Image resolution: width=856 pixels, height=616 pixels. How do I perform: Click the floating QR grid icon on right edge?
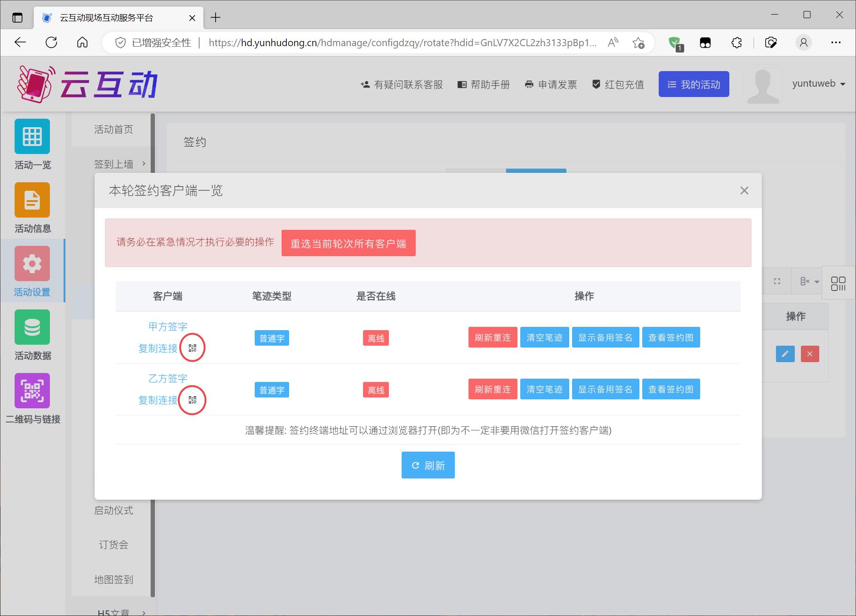pyautogui.click(x=838, y=283)
